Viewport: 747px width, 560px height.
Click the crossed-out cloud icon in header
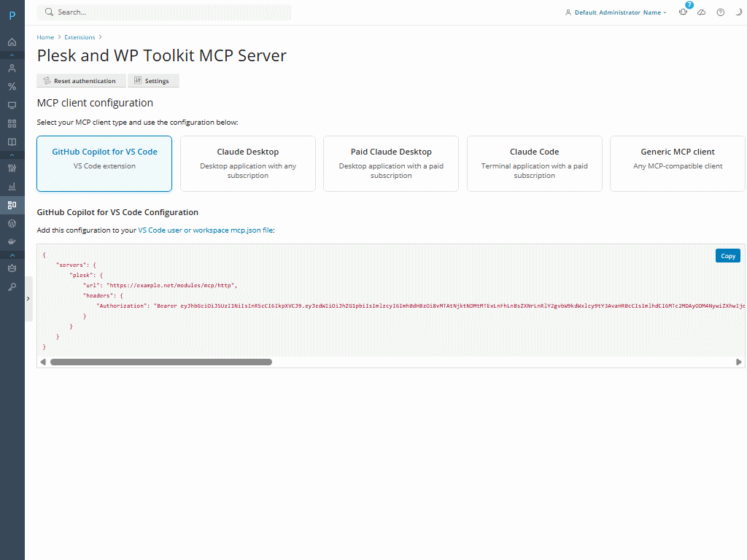tap(701, 12)
